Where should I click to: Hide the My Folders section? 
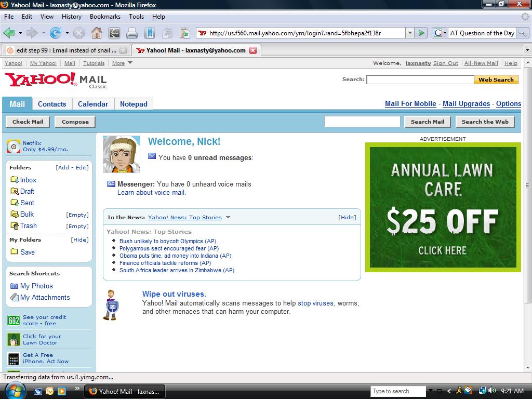point(79,240)
